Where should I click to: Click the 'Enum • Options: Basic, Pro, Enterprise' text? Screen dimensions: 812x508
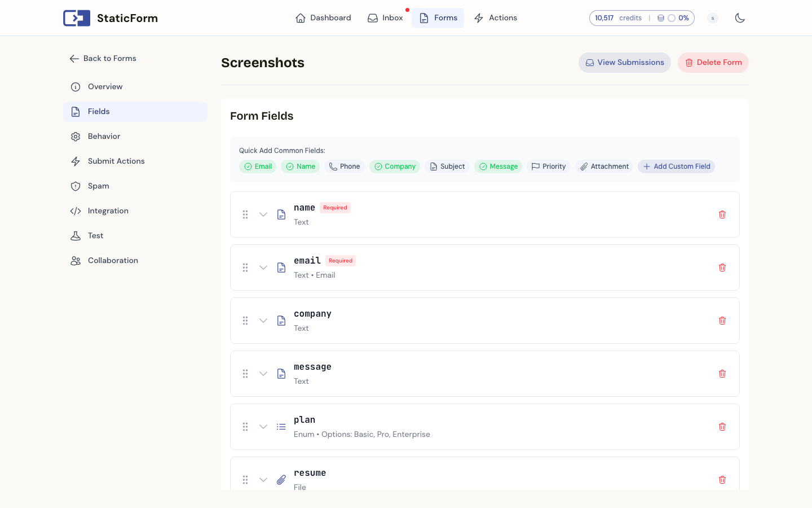pos(362,435)
